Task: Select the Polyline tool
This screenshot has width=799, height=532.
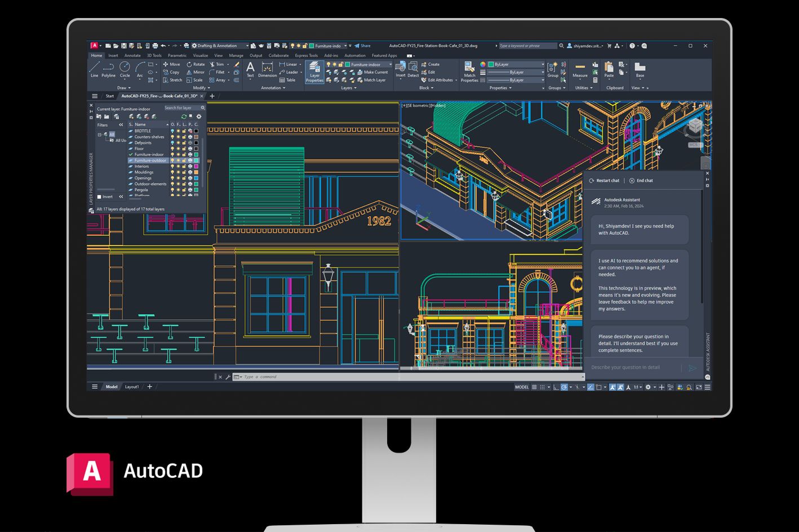Action: (x=109, y=69)
